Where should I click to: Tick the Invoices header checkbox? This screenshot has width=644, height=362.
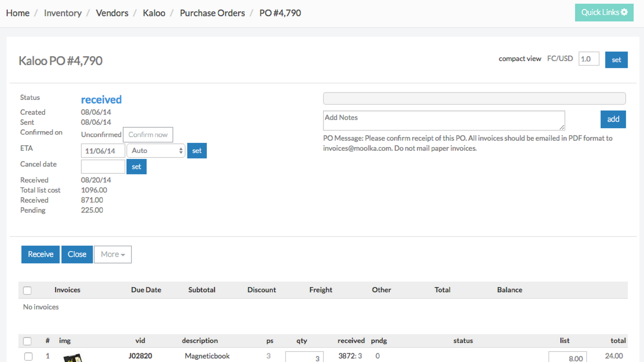(x=27, y=290)
